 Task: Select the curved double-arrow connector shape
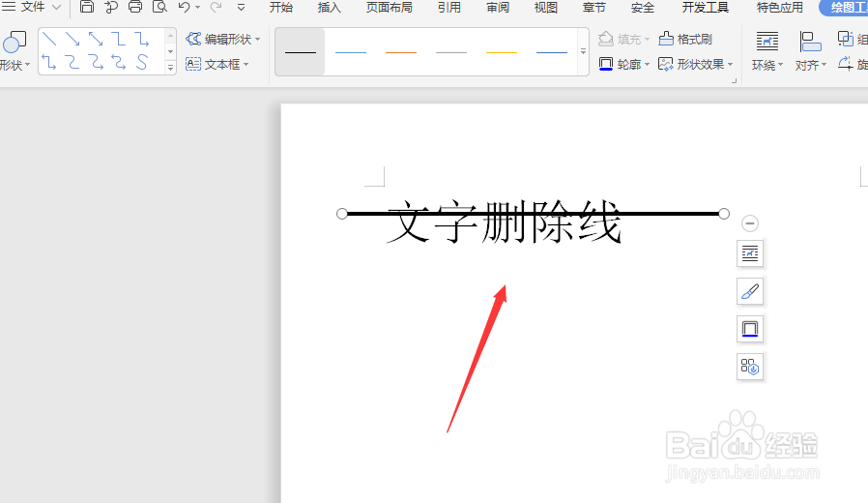click(x=119, y=62)
